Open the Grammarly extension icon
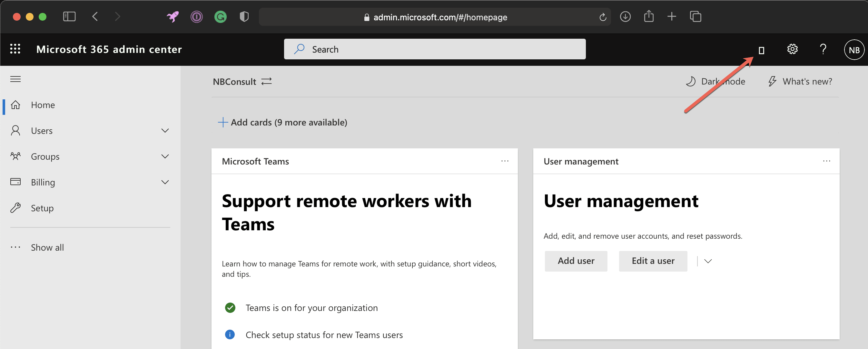868x349 pixels. pos(220,17)
